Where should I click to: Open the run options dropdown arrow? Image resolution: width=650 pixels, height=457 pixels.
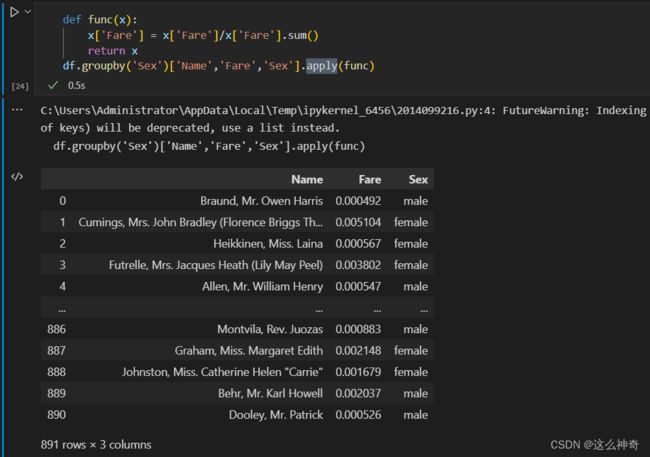(28, 12)
